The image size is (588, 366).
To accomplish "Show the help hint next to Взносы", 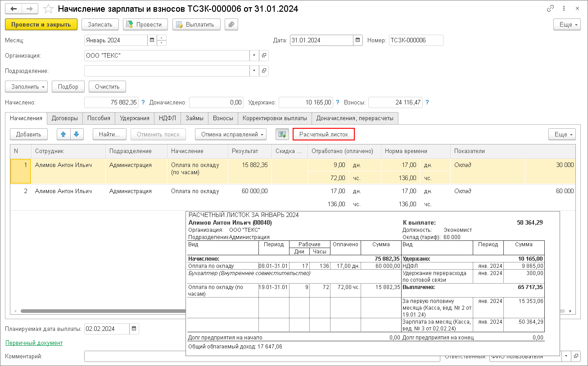I will 427,103.
